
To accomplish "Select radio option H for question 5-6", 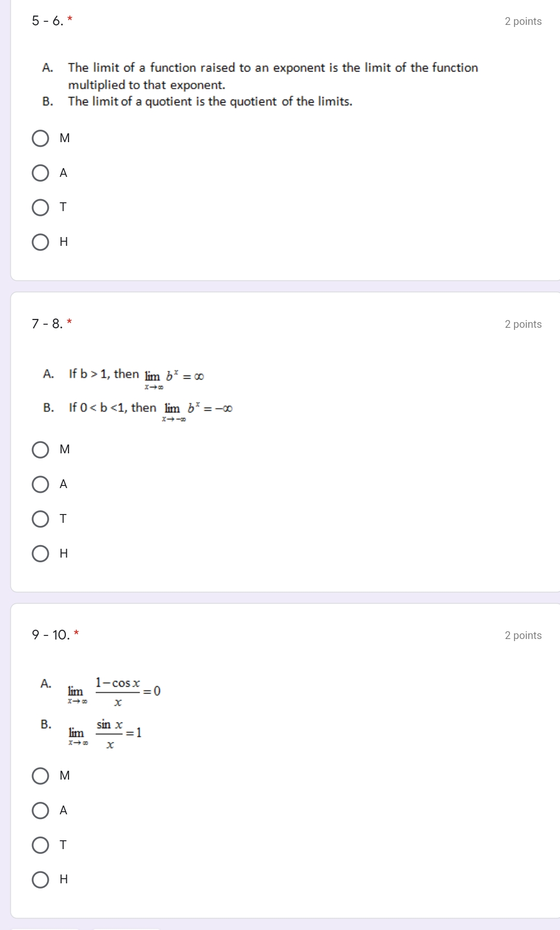I will click(41, 241).
